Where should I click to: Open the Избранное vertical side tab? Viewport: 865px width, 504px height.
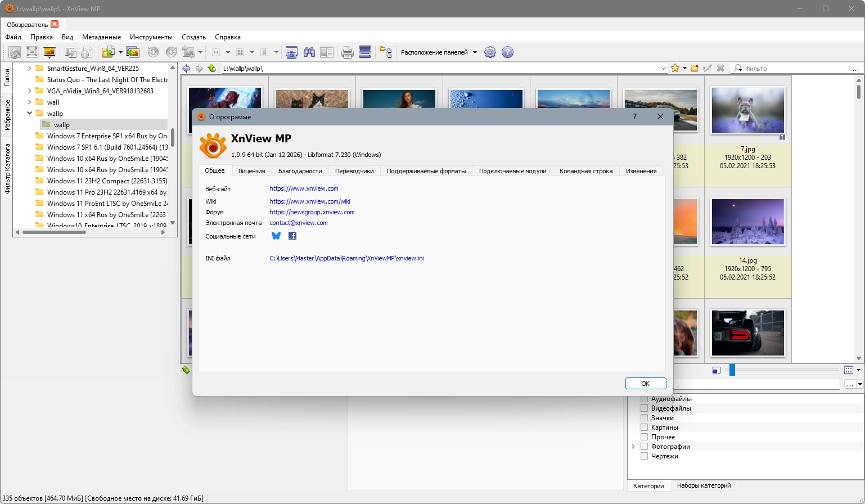pos(7,115)
